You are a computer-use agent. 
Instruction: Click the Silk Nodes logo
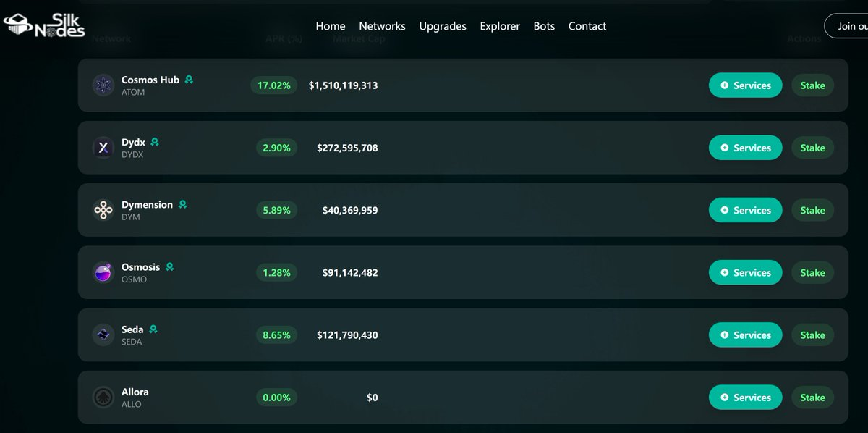pos(45,25)
